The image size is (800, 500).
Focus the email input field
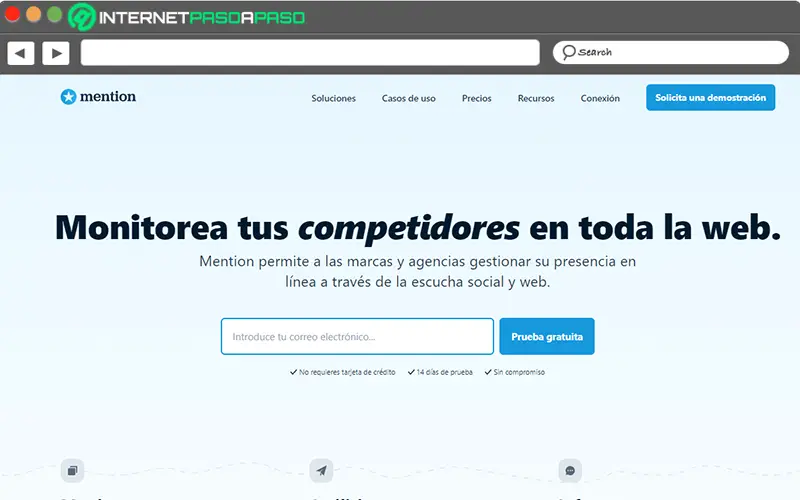(x=357, y=336)
